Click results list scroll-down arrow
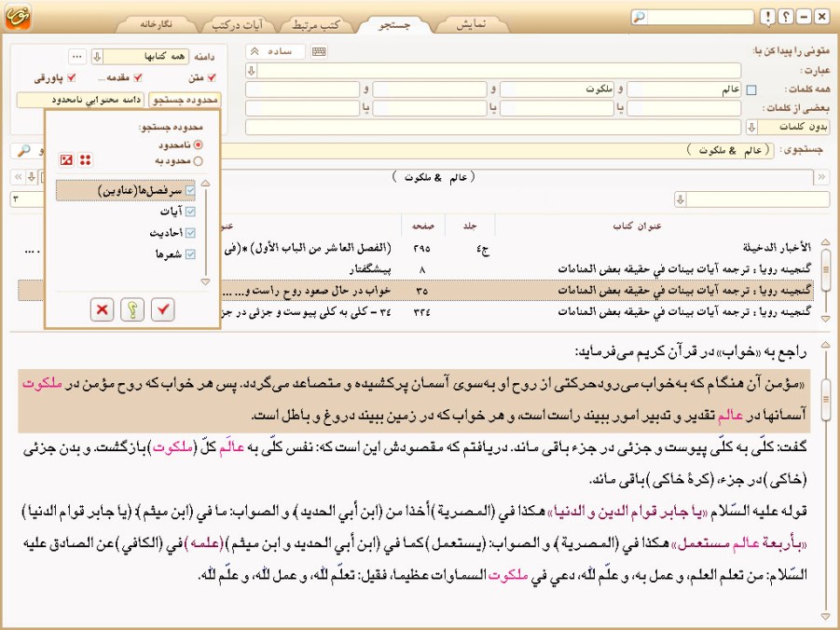 point(825,319)
